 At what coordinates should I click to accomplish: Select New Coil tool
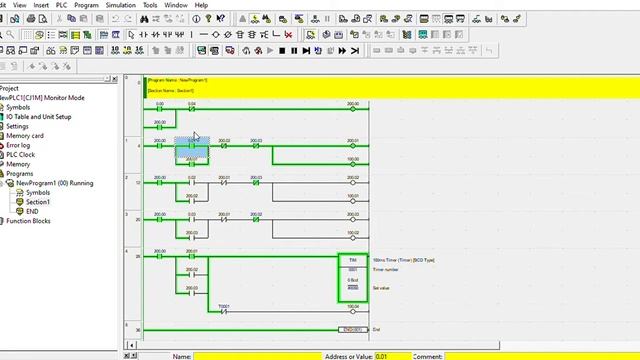(x=216, y=35)
